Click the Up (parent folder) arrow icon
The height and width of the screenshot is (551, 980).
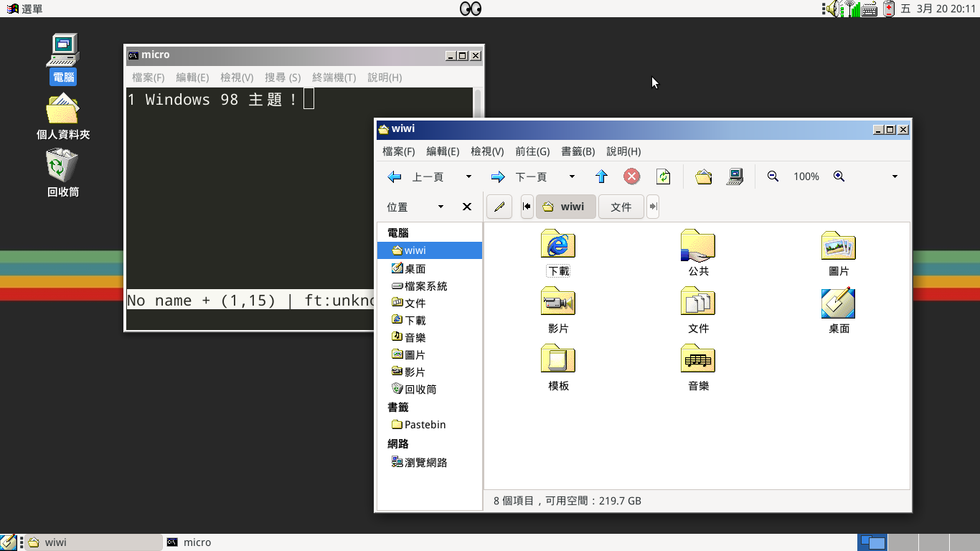601,176
